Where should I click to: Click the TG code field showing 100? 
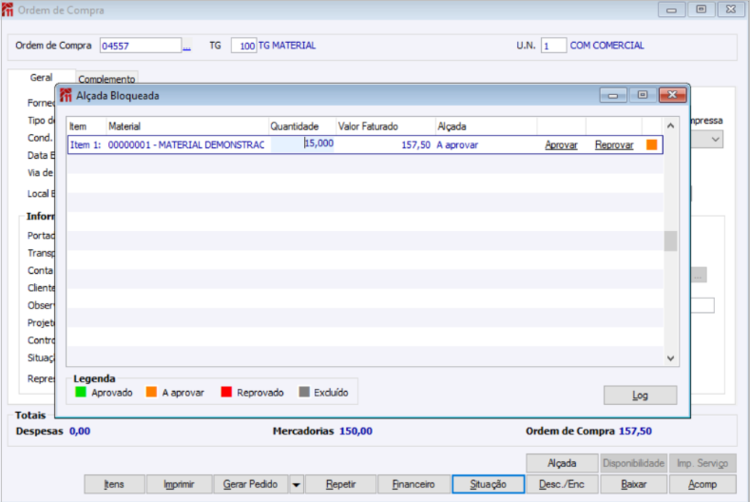[244, 45]
